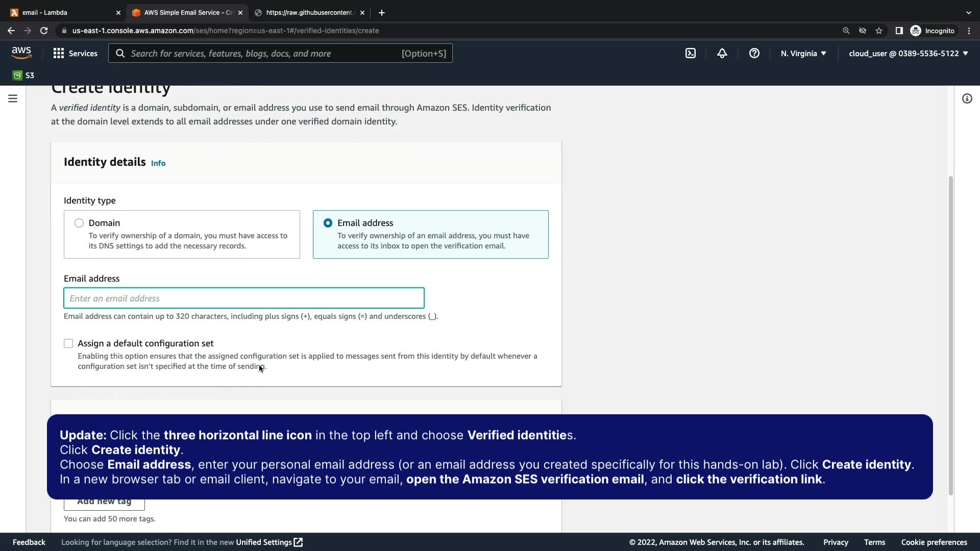
Task: Focus the Enter an email address field
Action: coord(243,298)
